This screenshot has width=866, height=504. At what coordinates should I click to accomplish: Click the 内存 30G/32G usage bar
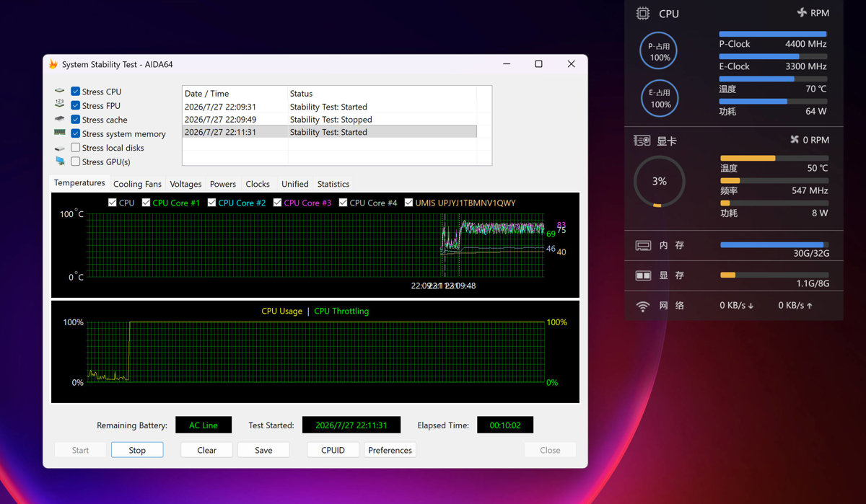[774, 245]
